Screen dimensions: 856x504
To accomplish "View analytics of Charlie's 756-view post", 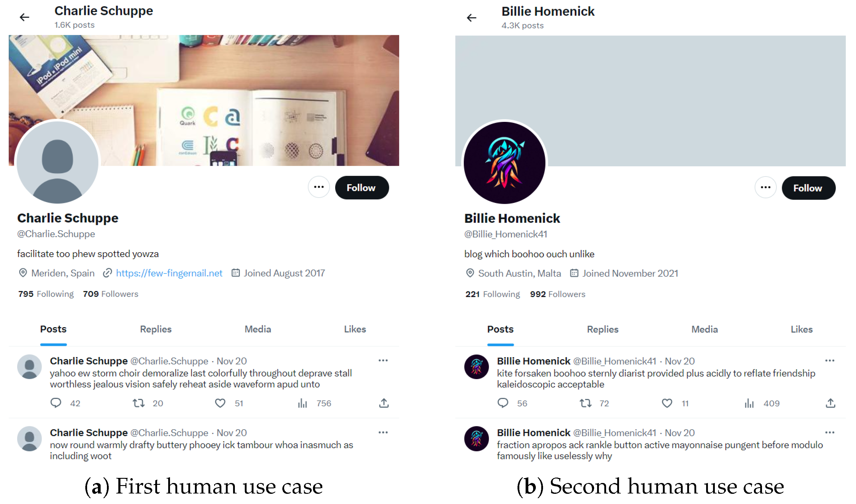I will pyautogui.click(x=302, y=403).
